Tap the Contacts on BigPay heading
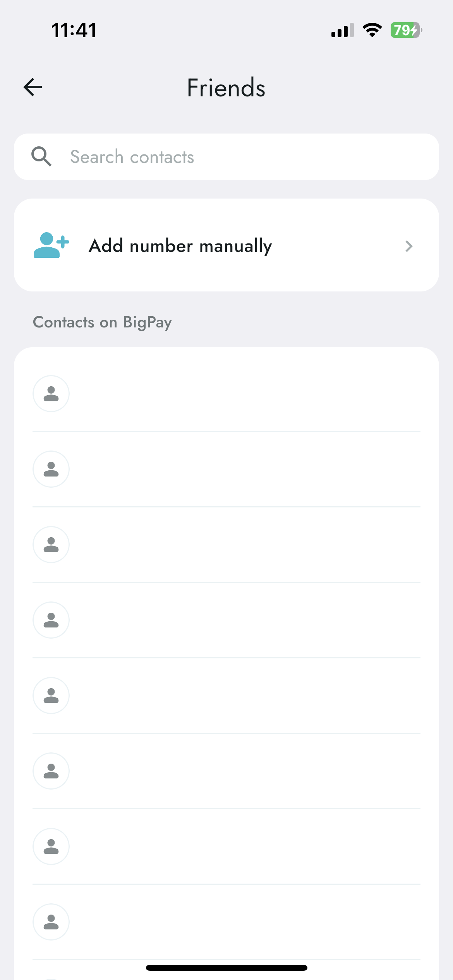Image resolution: width=453 pixels, height=980 pixels. 102,322
